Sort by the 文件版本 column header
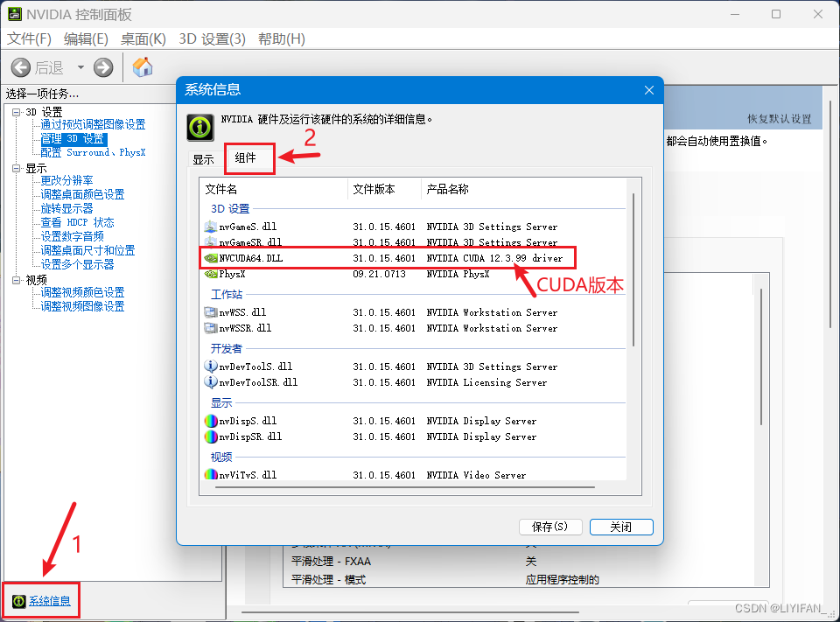The height and width of the screenshot is (622, 840). click(x=385, y=189)
